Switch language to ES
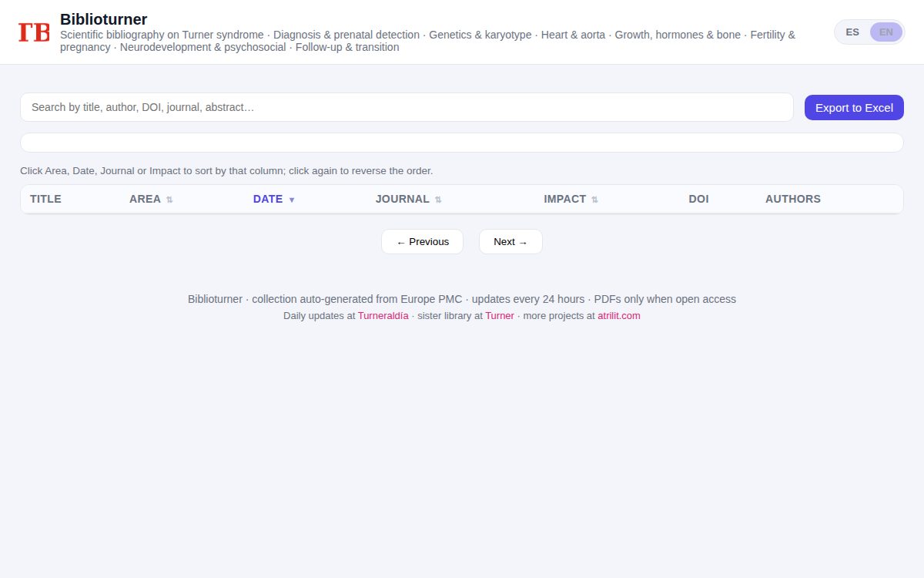924x578 pixels. tap(852, 32)
